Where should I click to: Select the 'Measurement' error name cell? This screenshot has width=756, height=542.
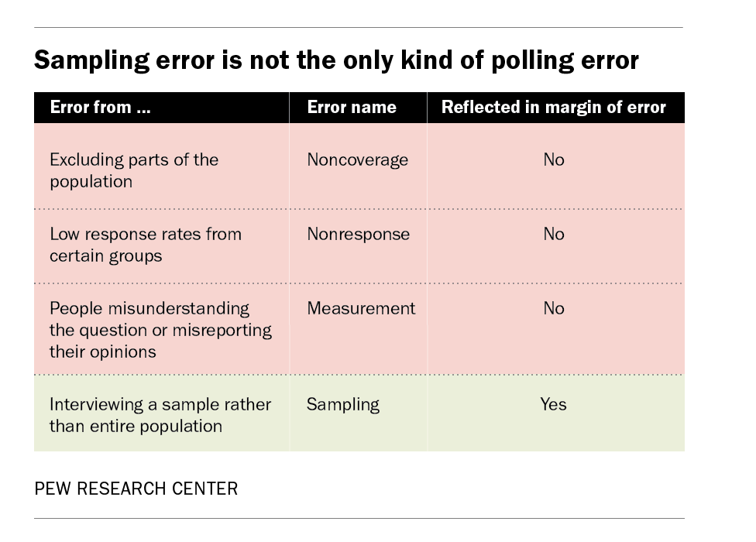[361, 308]
